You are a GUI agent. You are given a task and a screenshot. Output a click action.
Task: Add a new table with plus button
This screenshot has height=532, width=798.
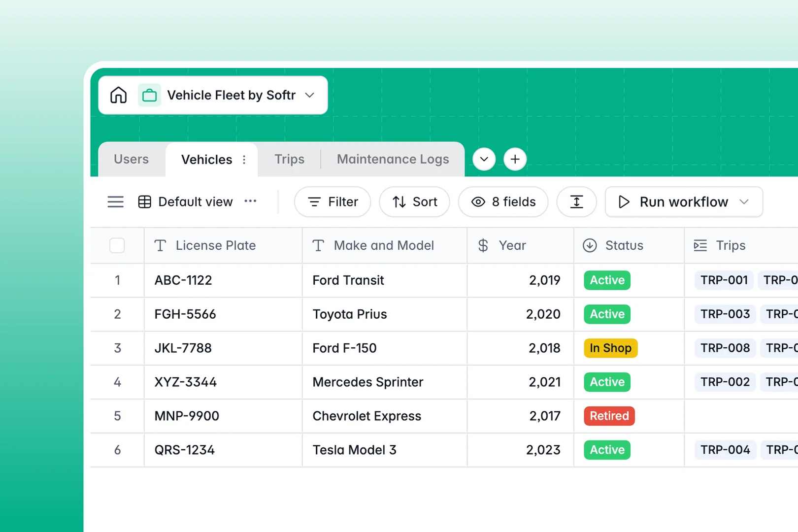(515, 159)
